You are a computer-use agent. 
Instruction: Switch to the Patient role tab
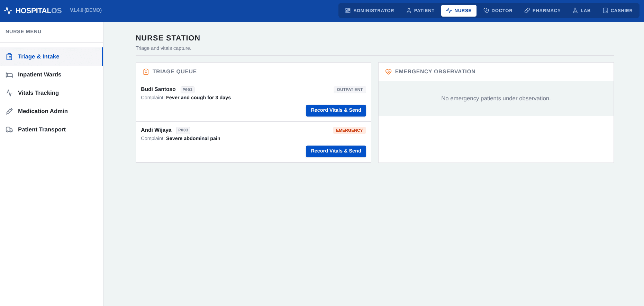[x=420, y=11]
